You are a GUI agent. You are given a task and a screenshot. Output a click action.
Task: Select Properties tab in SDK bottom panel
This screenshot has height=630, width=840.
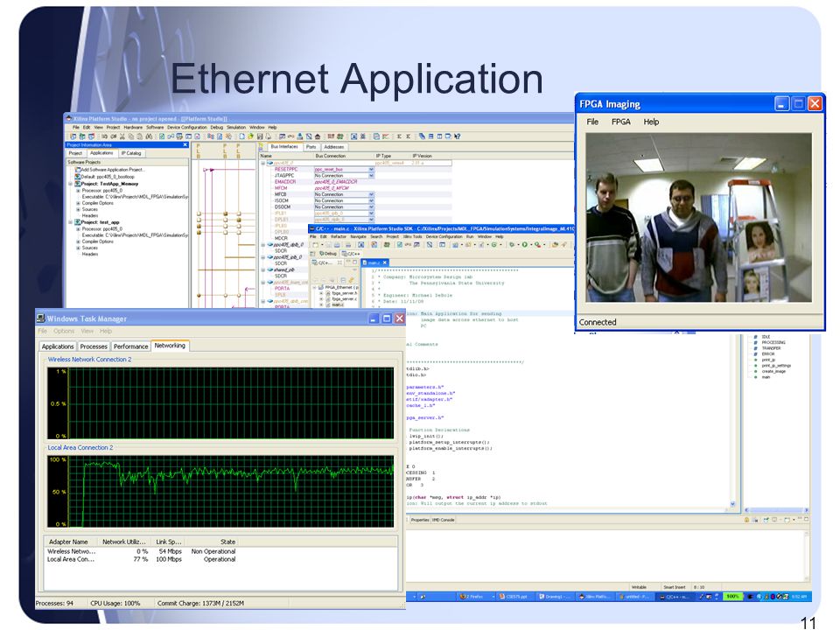(419, 520)
